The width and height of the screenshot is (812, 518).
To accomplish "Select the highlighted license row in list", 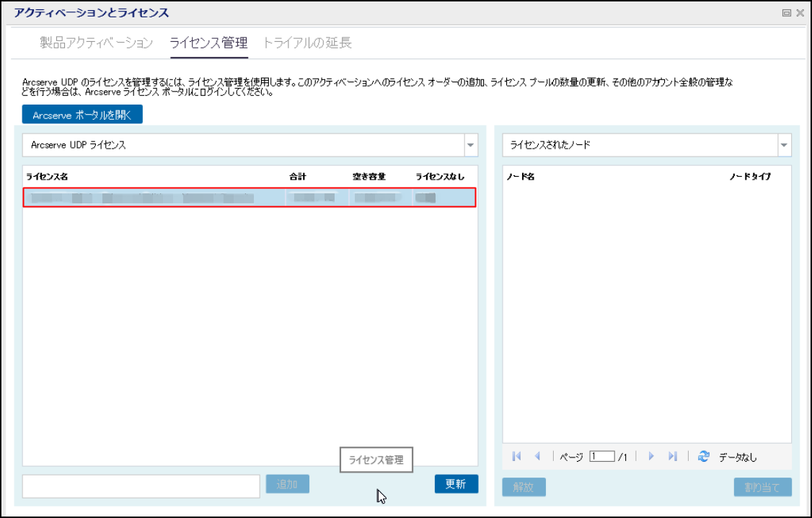I will click(250, 197).
